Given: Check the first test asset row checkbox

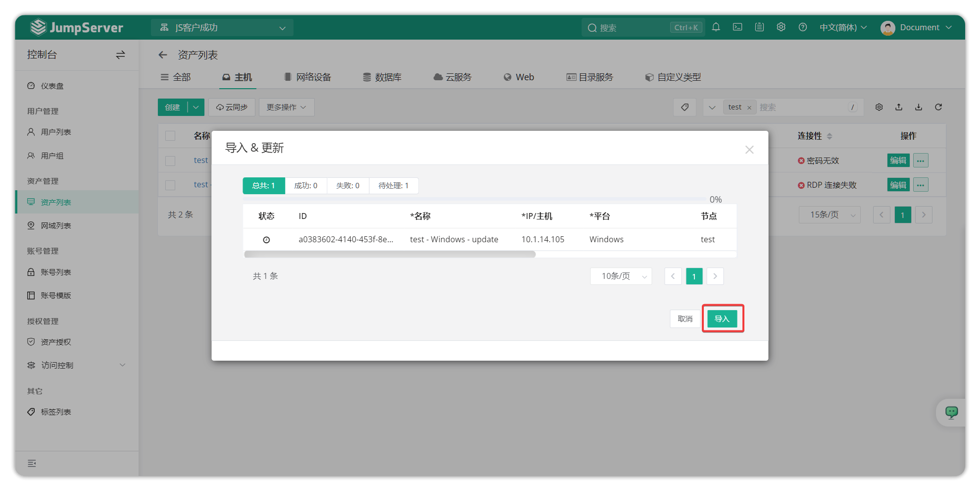Looking at the screenshot, I should coord(170,161).
